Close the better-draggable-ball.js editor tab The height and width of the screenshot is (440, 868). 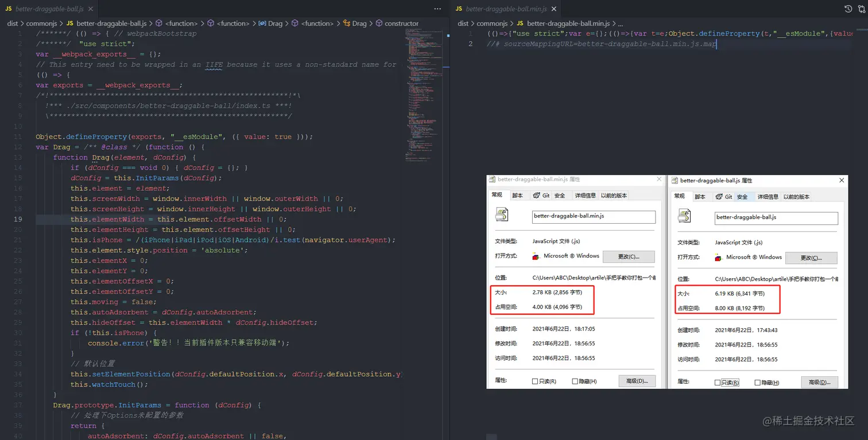(90, 9)
